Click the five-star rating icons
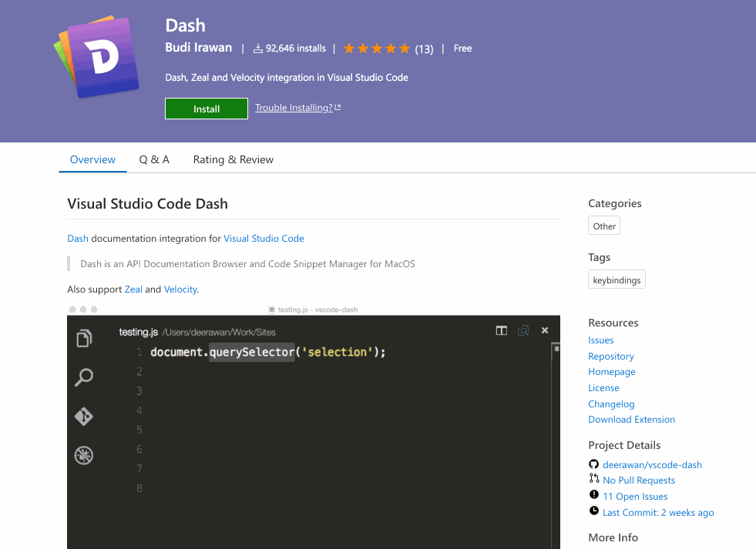The height and width of the screenshot is (549, 756). (x=377, y=49)
